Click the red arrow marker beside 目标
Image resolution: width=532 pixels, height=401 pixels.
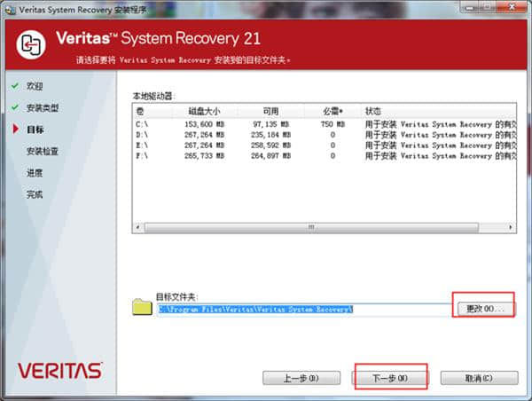15,130
